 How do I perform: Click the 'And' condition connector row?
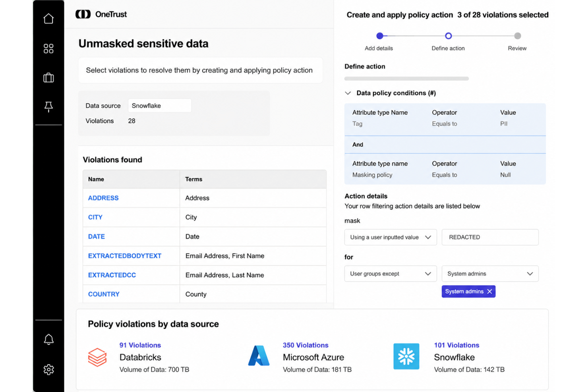[x=445, y=145]
